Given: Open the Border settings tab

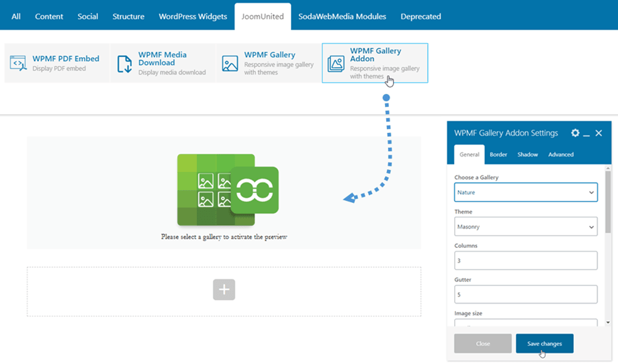Looking at the screenshot, I should tap(498, 154).
